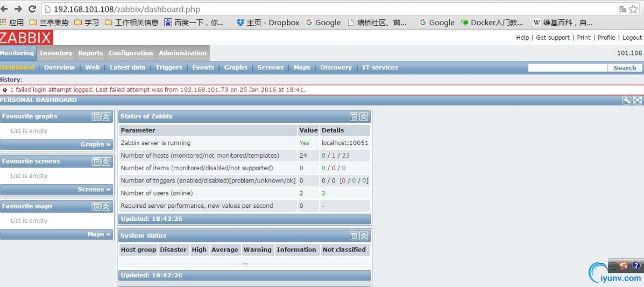Open Events submenu item

[203, 67]
